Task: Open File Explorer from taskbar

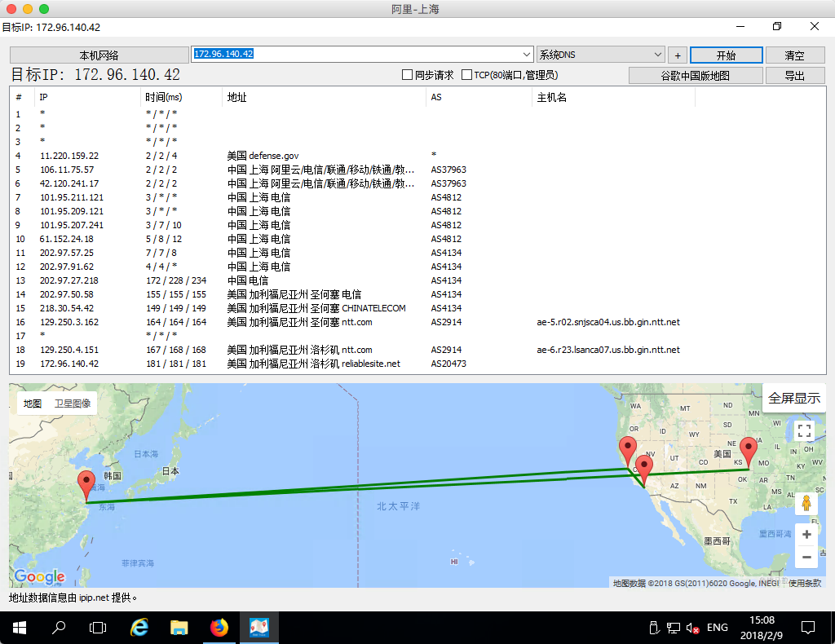Action: 179,628
